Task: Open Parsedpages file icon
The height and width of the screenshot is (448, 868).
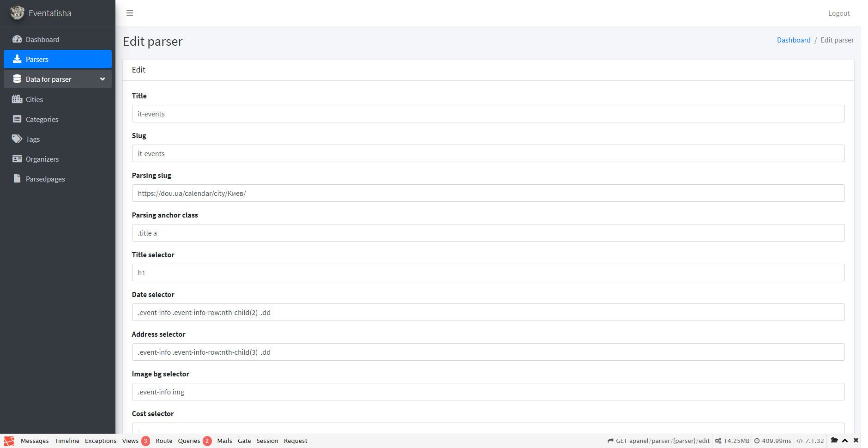Action: pyautogui.click(x=17, y=179)
